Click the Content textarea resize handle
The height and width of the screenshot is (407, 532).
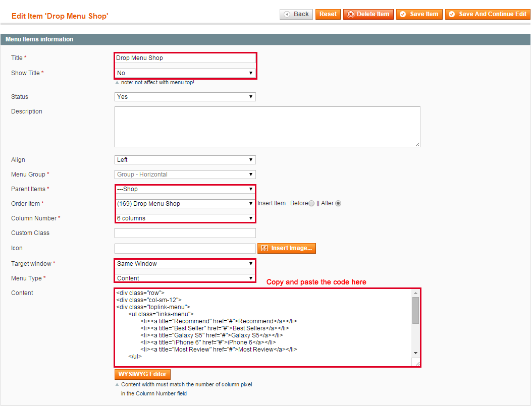click(x=417, y=364)
